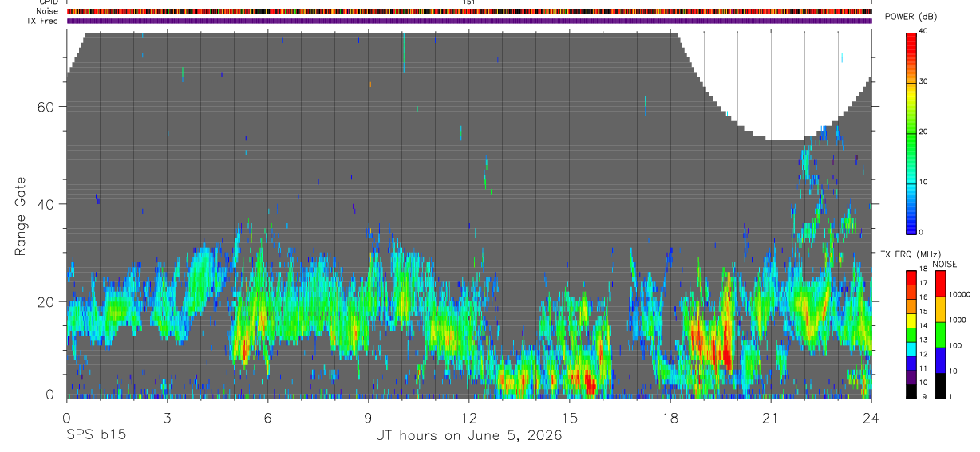Click the 'UT hours on June 5, 2026' axis title
Viewport: 980px width, 452px height.
tap(468, 436)
